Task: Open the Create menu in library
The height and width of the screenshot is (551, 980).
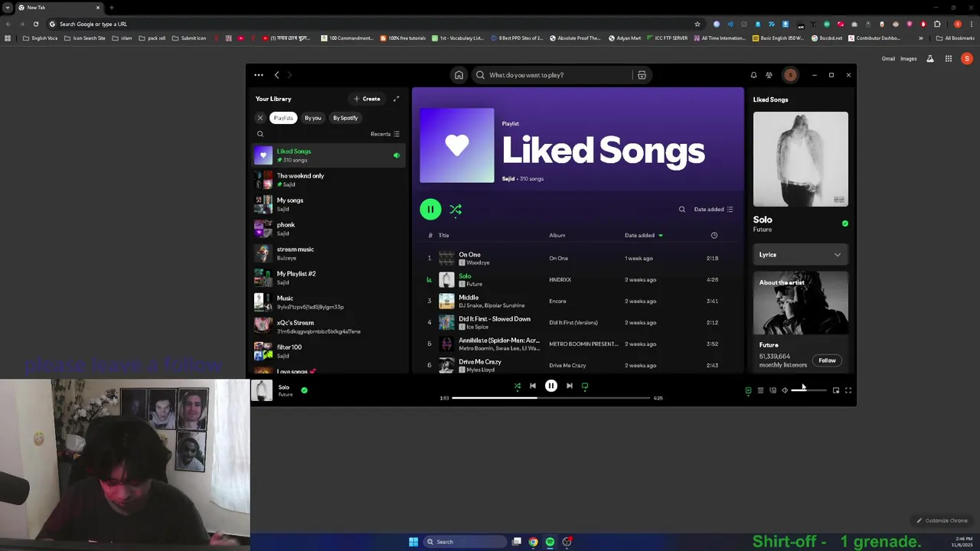Action: tap(367, 99)
